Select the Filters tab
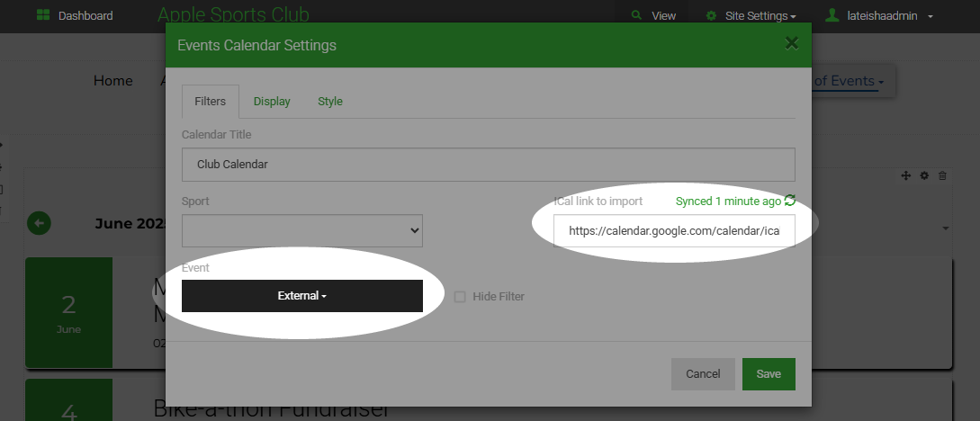The width and height of the screenshot is (980, 421). [x=210, y=102]
